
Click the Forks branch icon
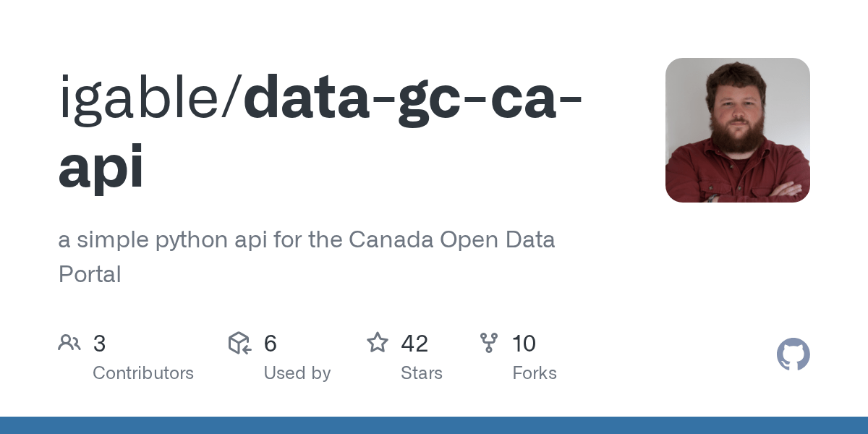(489, 343)
